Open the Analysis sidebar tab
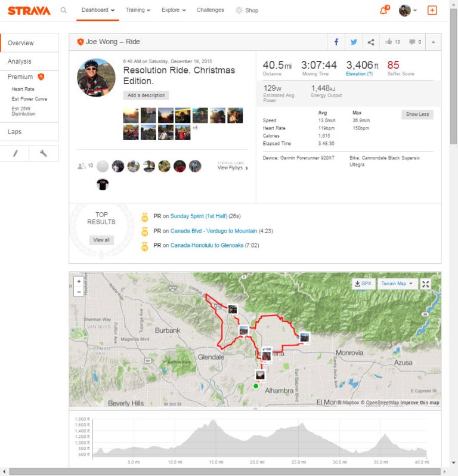 (20, 61)
